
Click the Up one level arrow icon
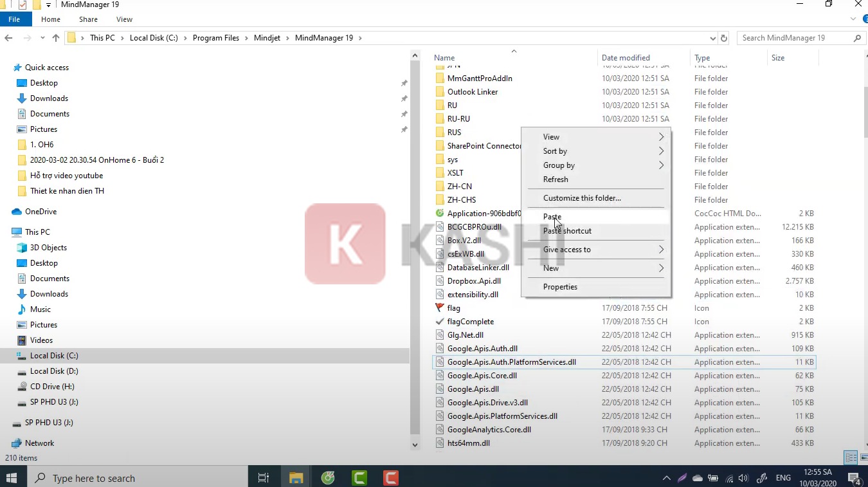pos(56,38)
